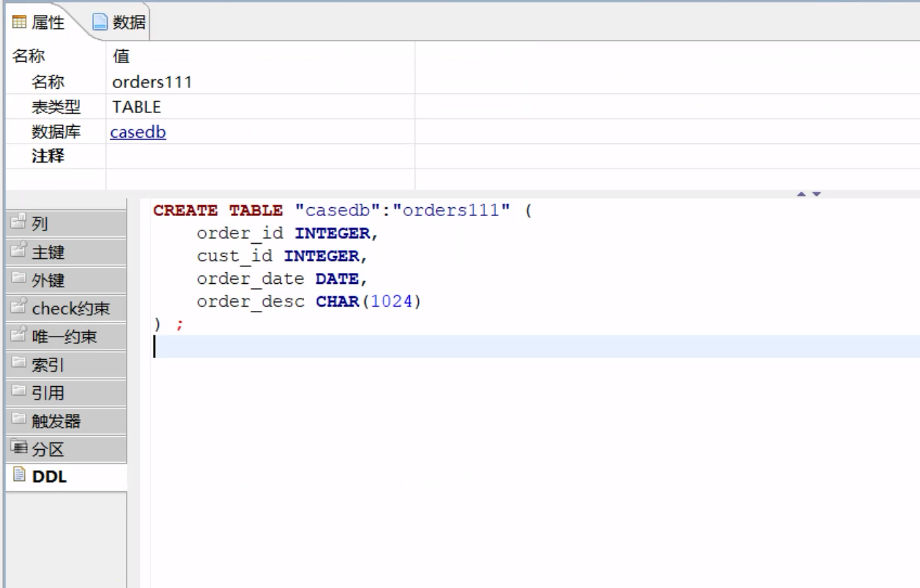Click the 属性 tab grid icon
Viewport: 920px width, 588px height.
[18, 23]
